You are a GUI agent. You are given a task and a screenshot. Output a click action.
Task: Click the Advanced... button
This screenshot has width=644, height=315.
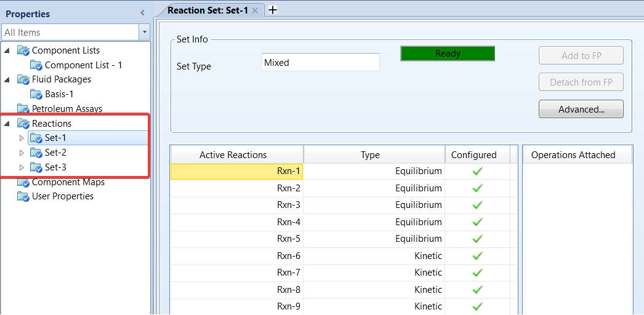[581, 109]
